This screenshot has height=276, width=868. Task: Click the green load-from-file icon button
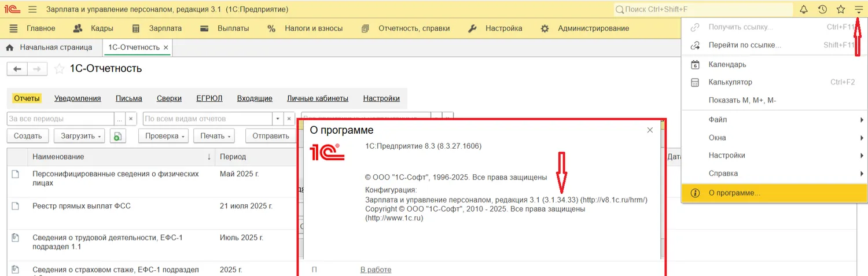click(x=117, y=136)
